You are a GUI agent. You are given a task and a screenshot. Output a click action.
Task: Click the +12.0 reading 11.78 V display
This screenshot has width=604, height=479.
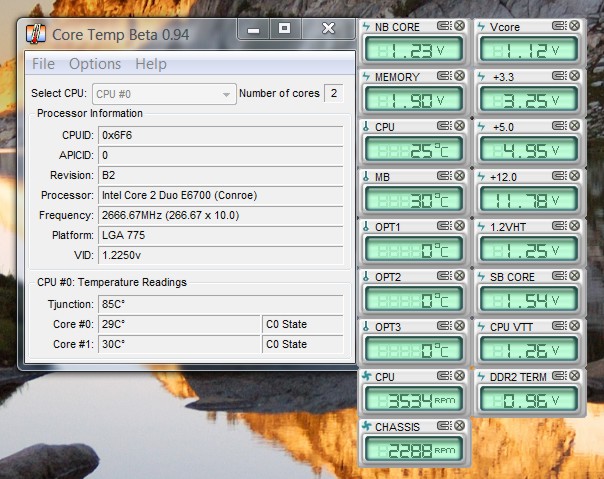[529, 200]
